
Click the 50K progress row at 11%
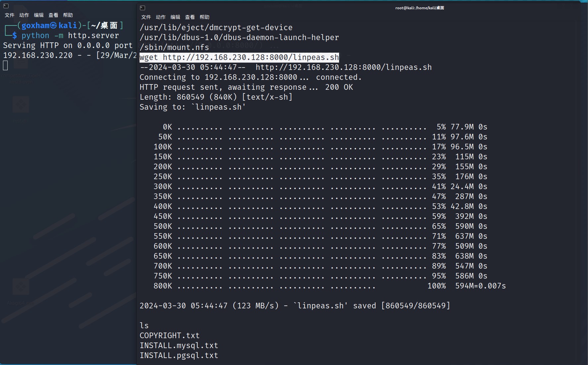[x=323, y=137]
